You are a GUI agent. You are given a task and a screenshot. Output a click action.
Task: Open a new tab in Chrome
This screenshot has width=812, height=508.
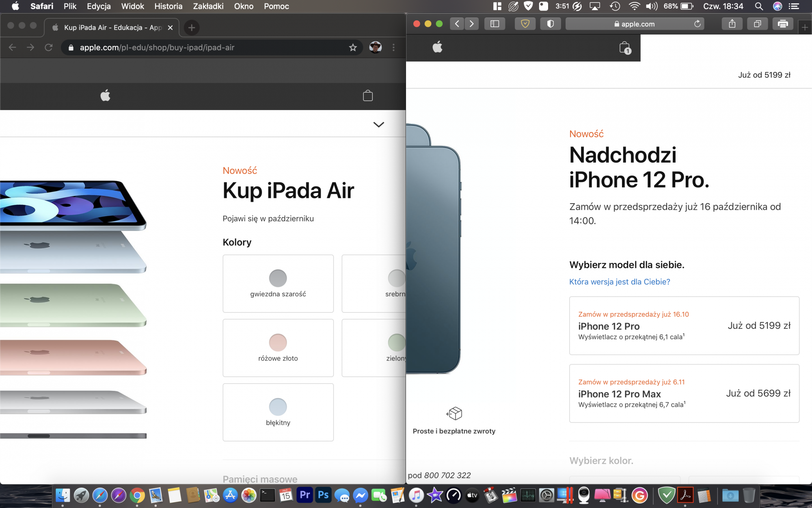click(192, 28)
